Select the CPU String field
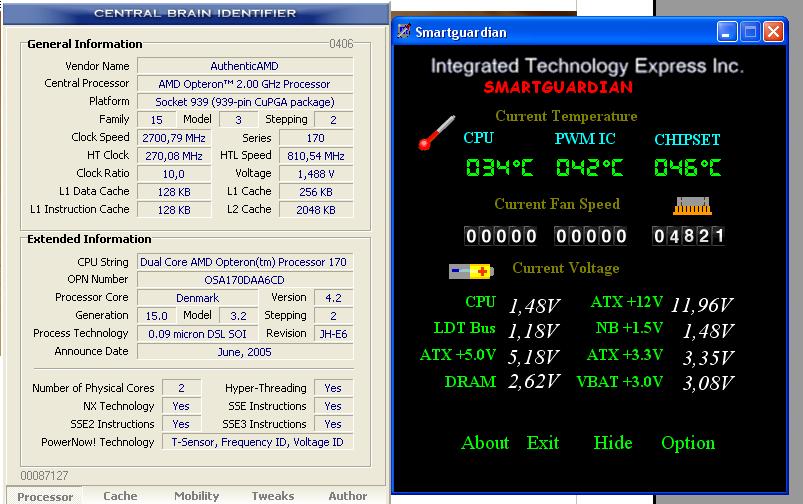803x504 pixels. tap(244, 262)
